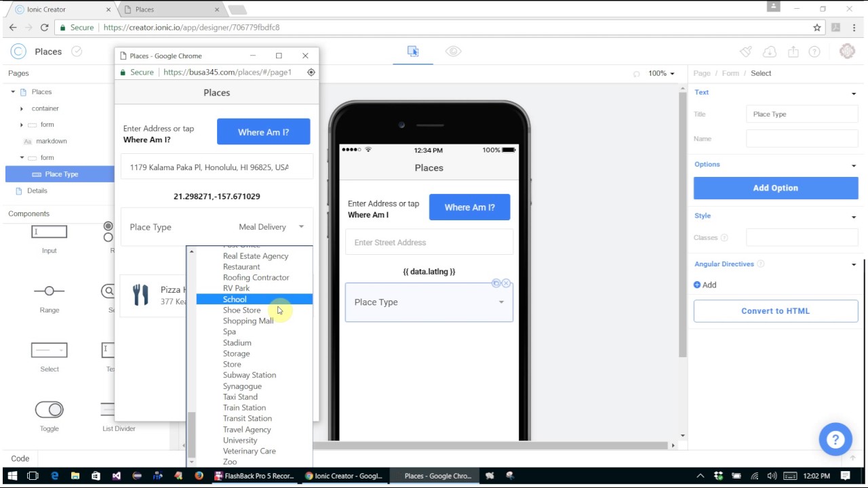Viewport: 868px width, 488px height.
Task: Click the rotate device icon beside zoom
Action: [636, 74]
